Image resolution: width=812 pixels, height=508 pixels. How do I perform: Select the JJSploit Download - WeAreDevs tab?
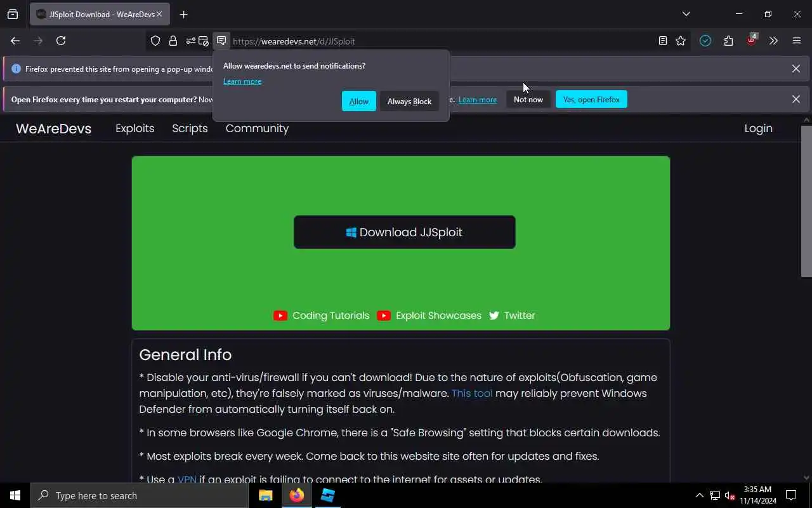[100, 14]
